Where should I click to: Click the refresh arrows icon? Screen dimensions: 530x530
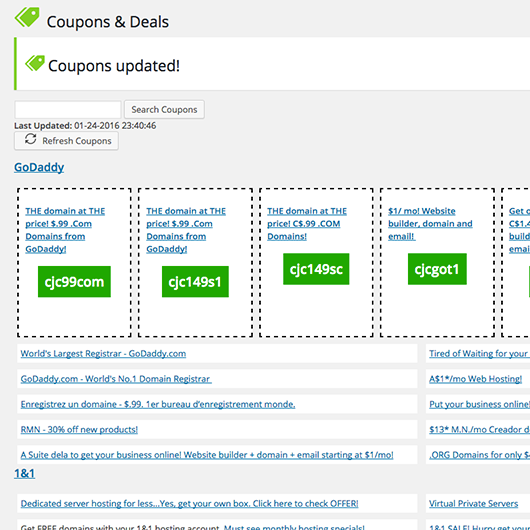(30, 139)
